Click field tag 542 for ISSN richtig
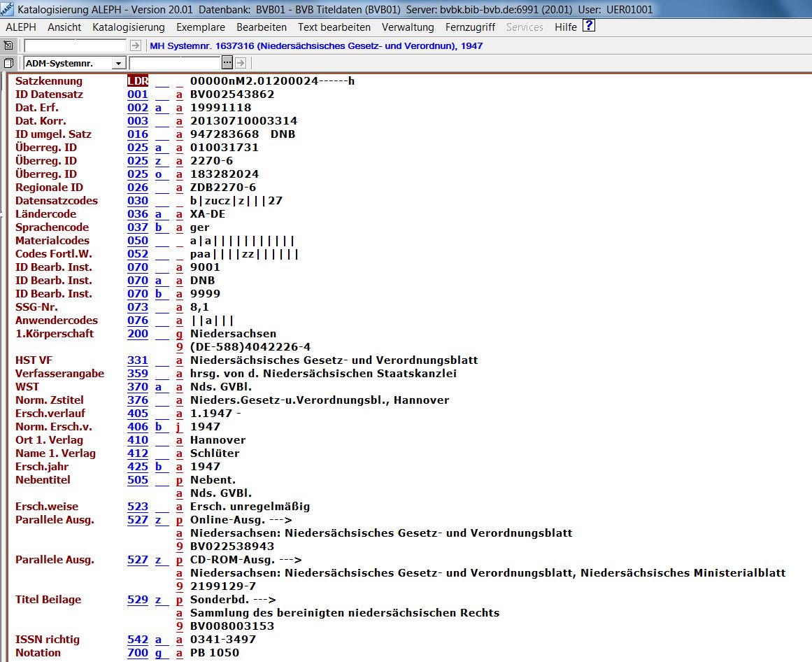 (x=138, y=640)
